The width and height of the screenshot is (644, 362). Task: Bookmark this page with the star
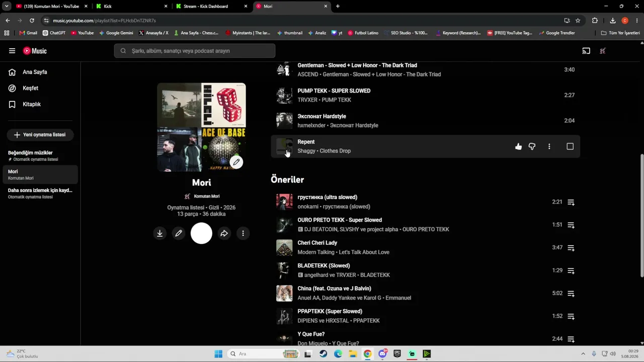578,21
